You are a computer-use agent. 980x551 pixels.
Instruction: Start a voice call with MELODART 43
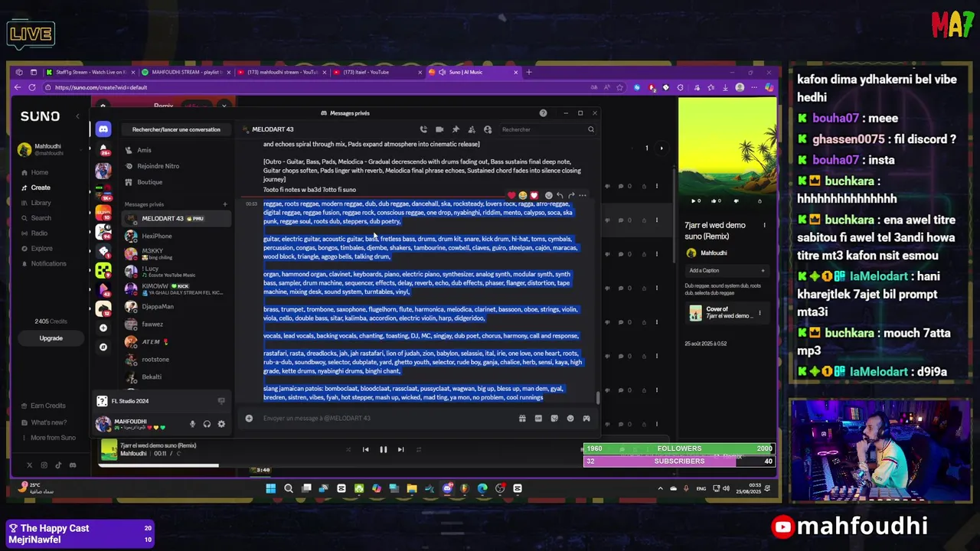(423, 129)
